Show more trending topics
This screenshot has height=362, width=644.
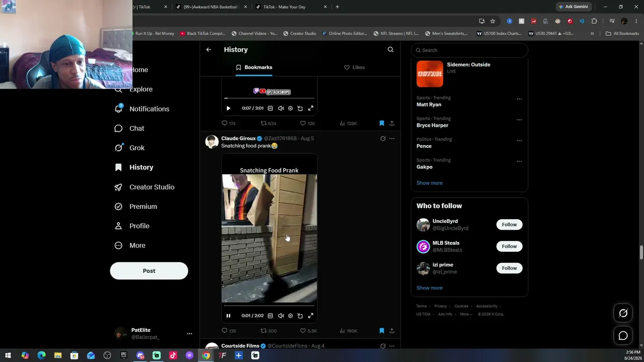coord(430,183)
